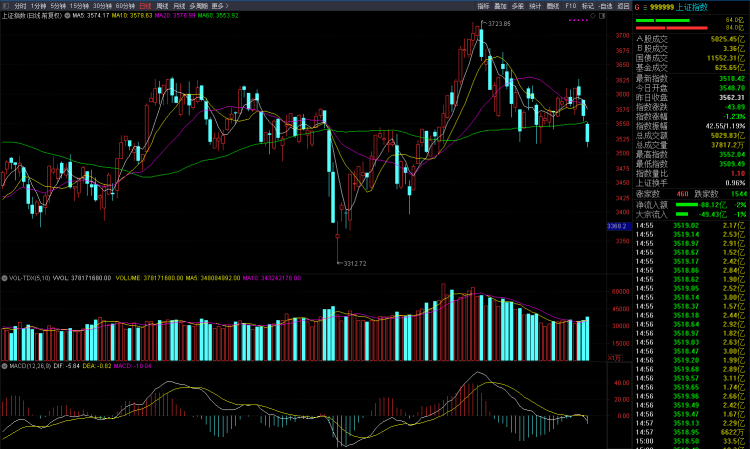Click the 3368.2 price marker on axis

(616, 227)
